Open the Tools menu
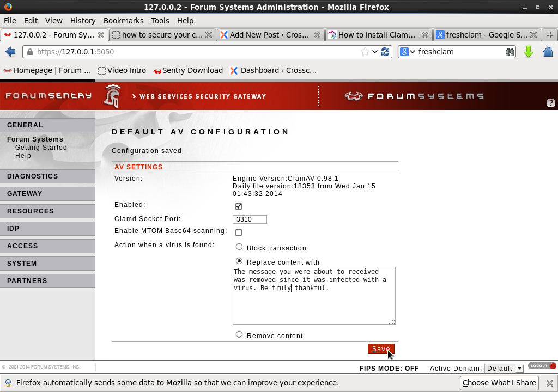Viewport: 558px width, 392px height. [160, 21]
